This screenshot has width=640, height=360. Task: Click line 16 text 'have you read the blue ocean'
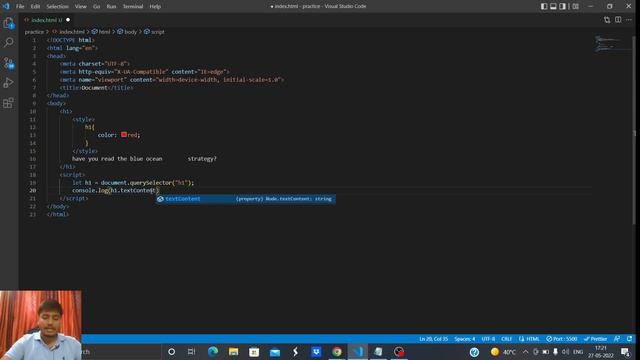coord(117,159)
